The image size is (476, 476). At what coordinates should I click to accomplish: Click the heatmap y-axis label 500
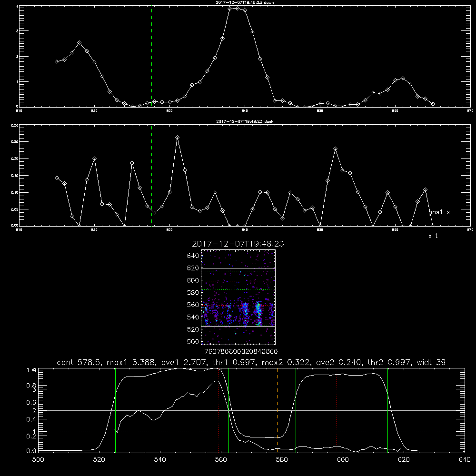193,341
